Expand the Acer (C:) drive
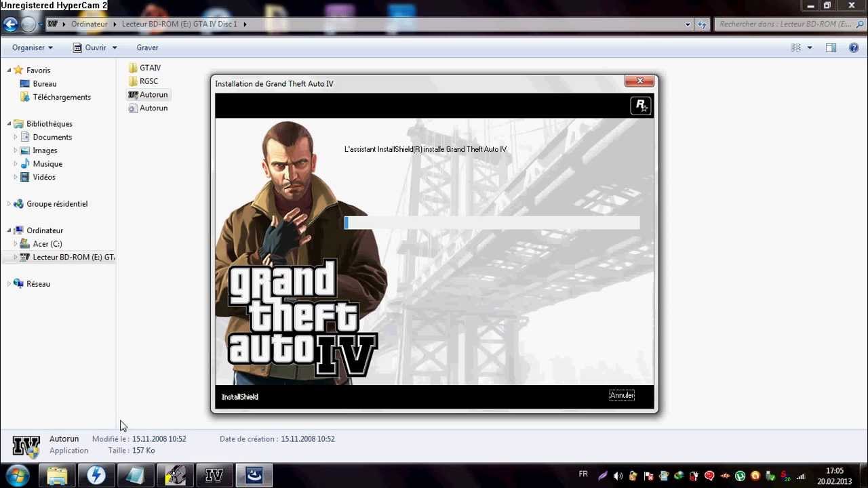Screen dimensions: 868x488 tap(16, 244)
